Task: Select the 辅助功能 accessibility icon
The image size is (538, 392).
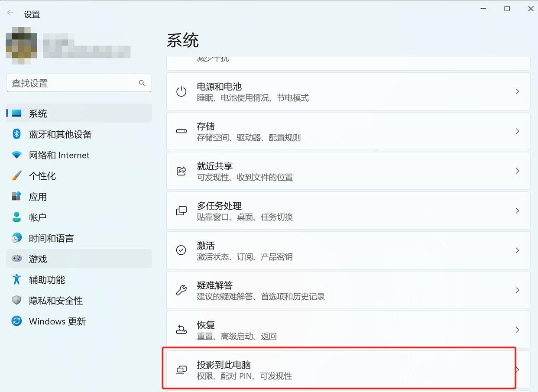Action: coord(16,280)
